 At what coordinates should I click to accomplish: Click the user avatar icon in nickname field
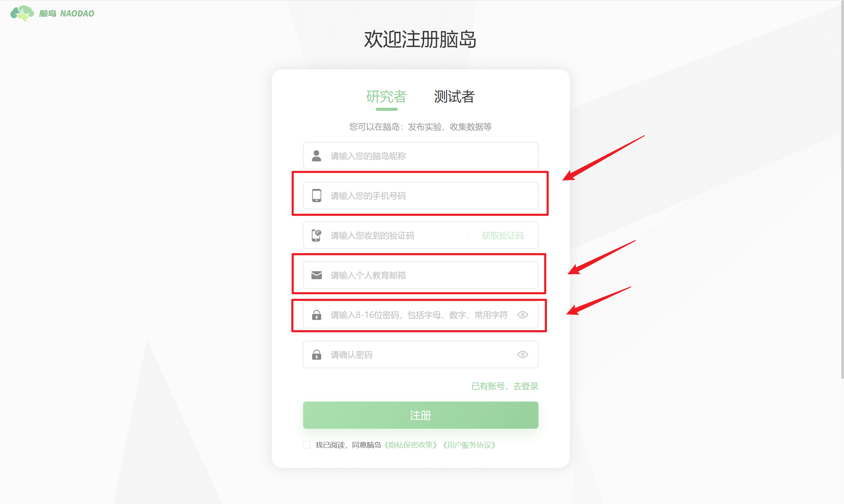(316, 156)
